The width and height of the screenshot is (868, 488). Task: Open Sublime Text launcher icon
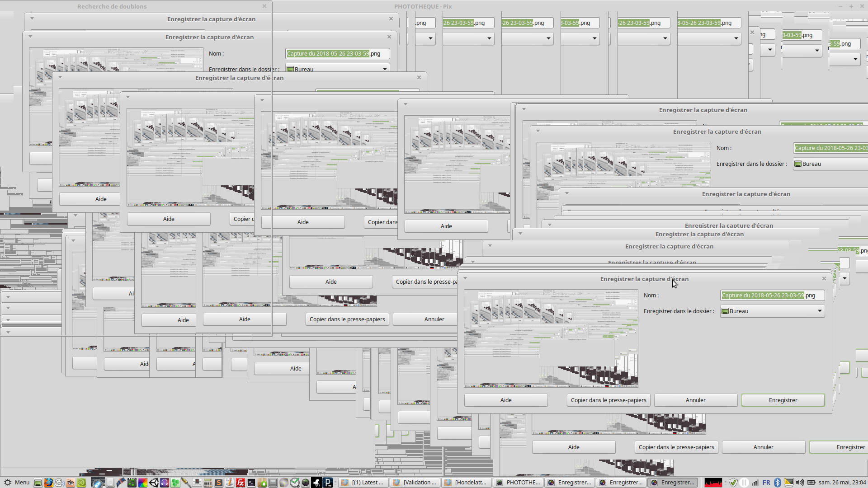tap(218, 483)
